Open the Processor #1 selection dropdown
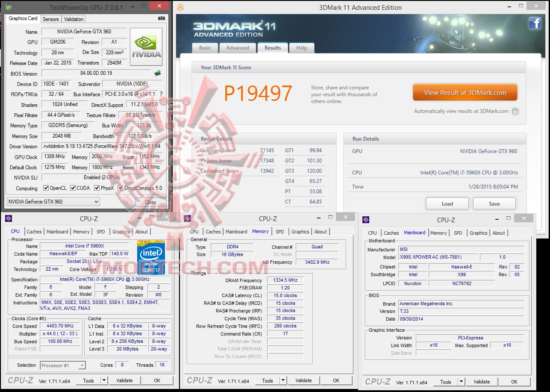Viewport: 550px width, 392px height. point(63,365)
